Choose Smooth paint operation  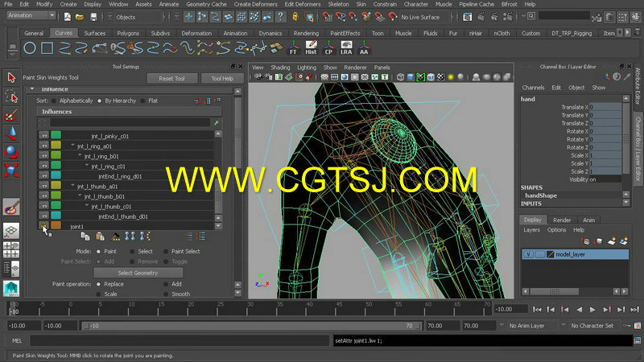(x=166, y=294)
